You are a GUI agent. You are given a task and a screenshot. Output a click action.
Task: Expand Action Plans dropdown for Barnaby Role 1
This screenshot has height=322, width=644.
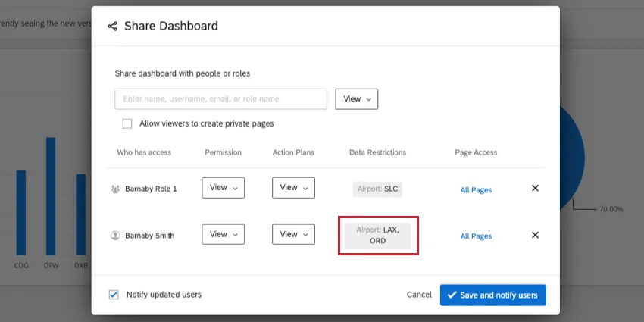[x=293, y=188]
